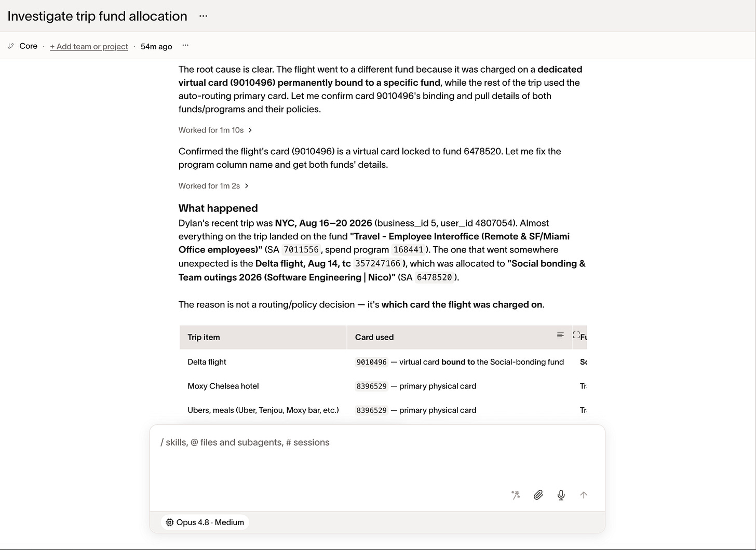Click the magic wand prompt enhance icon
This screenshot has width=756, height=550.
(516, 495)
